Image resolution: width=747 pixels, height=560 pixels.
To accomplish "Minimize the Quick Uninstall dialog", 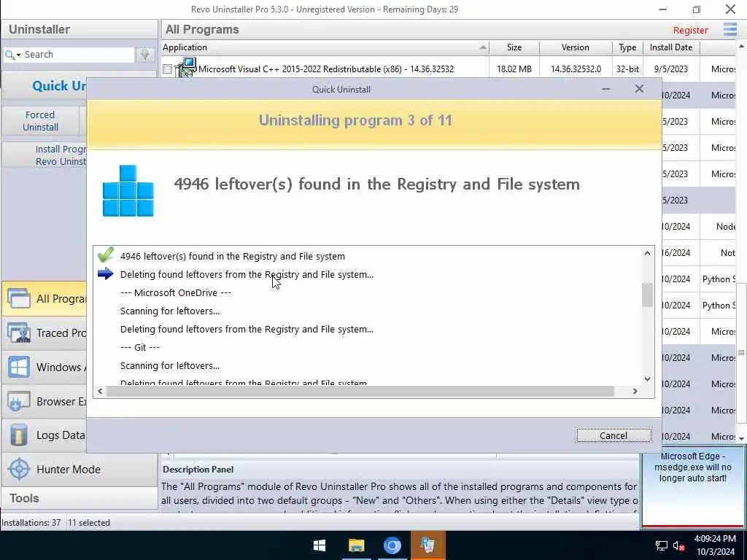I will click(x=606, y=89).
